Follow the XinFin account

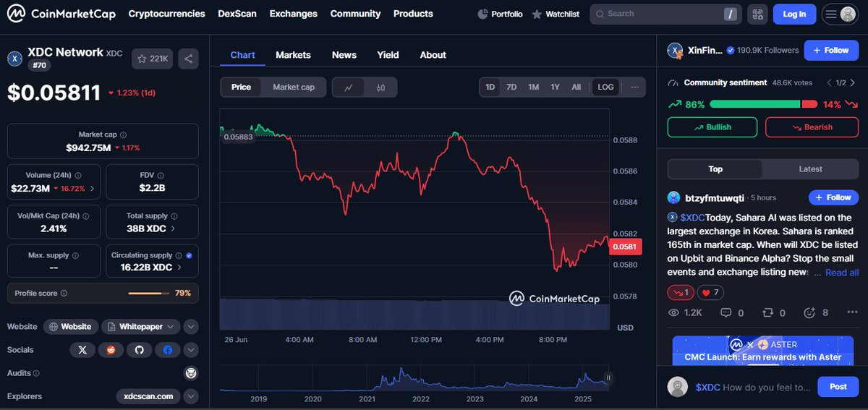(x=831, y=50)
